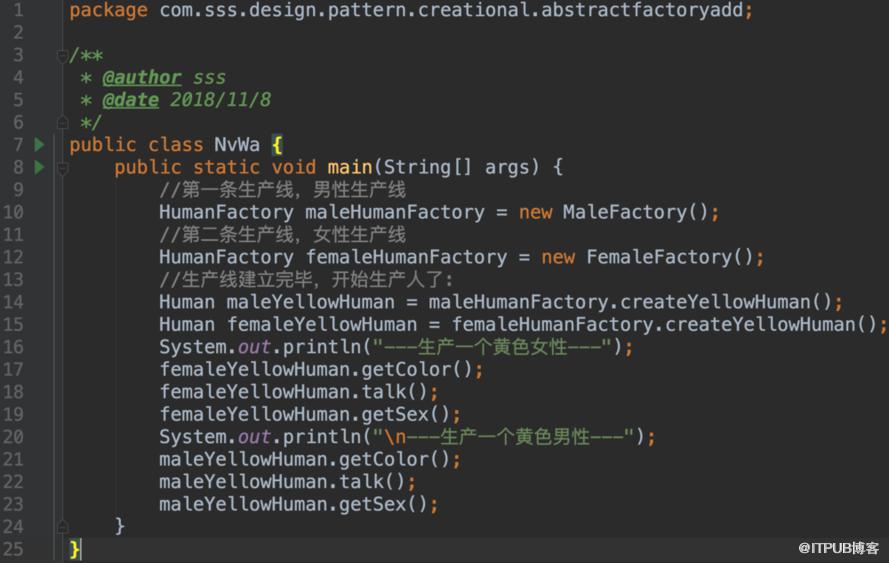889x563 pixels.
Task: Click femaleYellowHuman.getColor() on line 17
Action: click(x=316, y=369)
